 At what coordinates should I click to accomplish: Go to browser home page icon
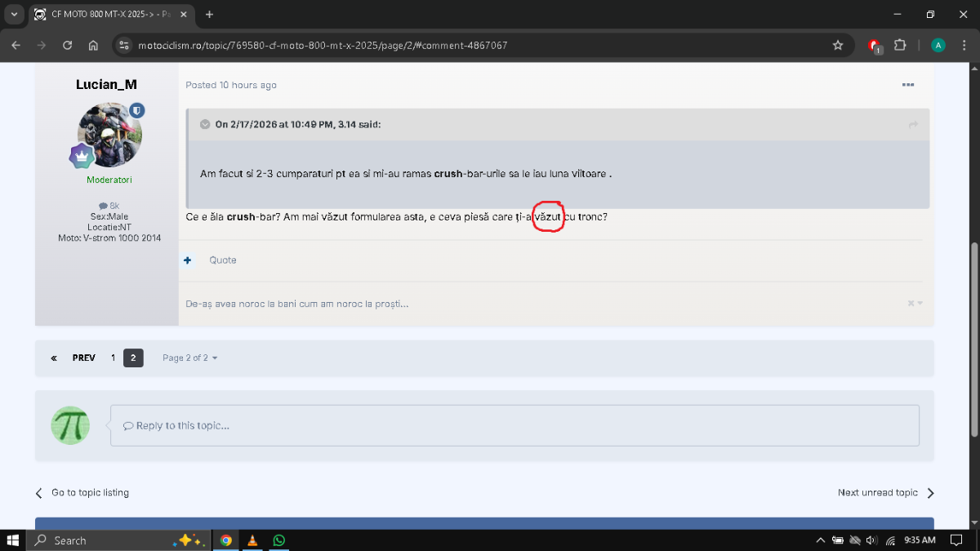coord(93,46)
